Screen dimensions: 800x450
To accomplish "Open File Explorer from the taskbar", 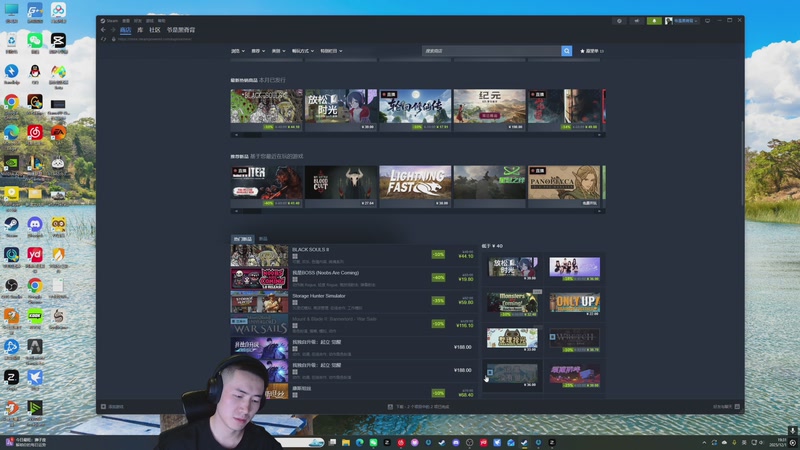I will point(346,442).
